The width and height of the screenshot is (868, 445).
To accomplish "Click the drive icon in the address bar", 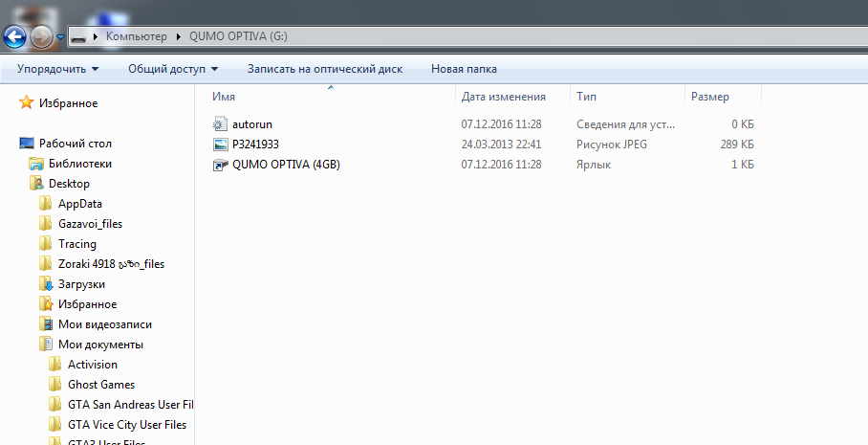I will pyautogui.click(x=79, y=37).
